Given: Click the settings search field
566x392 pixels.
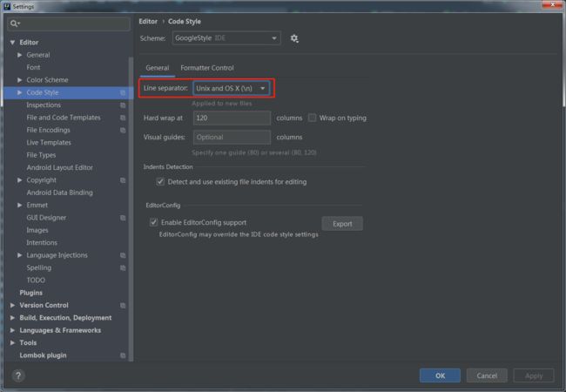Looking at the screenshot, I should coord(69,24).
